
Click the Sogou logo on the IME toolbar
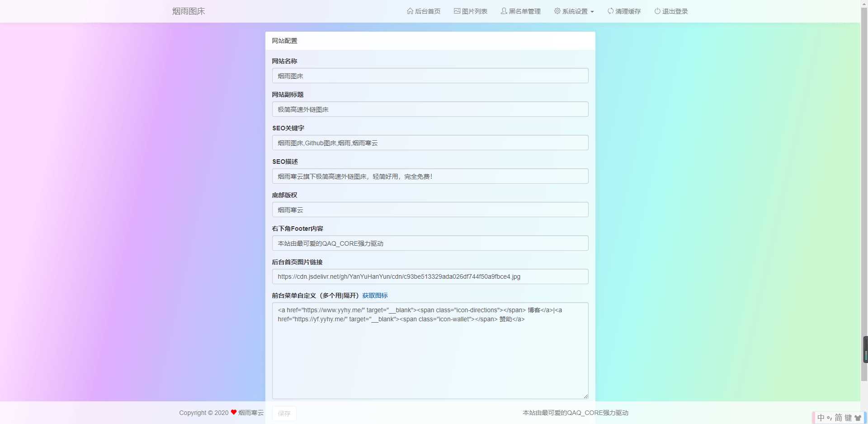click(x=859, y=417)
